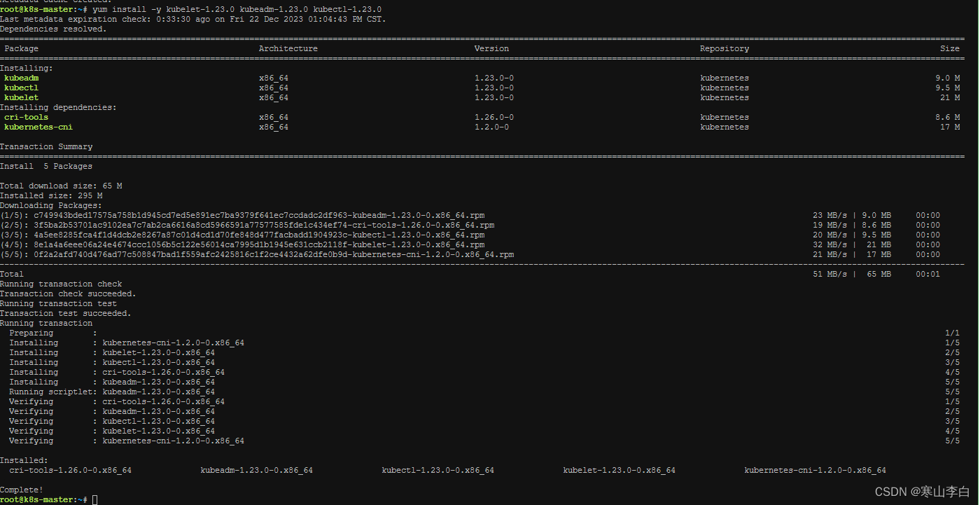Click 'Transaction check succeeded.' line
The height and width of the screenshot is (505, 980).
[68, 294]
